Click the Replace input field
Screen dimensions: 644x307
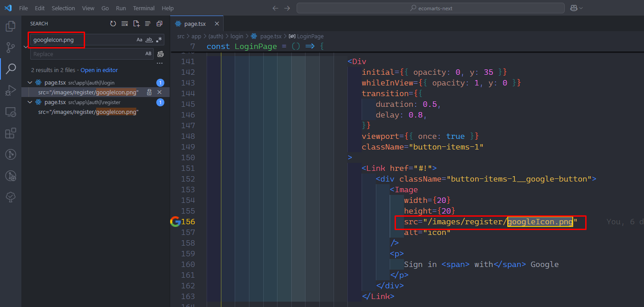[x=85, y=54]
